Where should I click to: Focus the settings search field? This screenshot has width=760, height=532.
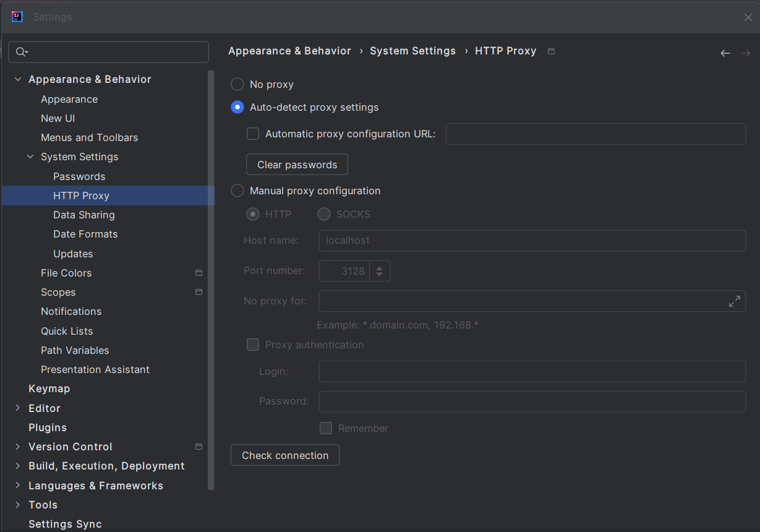[x=108, y=52]
